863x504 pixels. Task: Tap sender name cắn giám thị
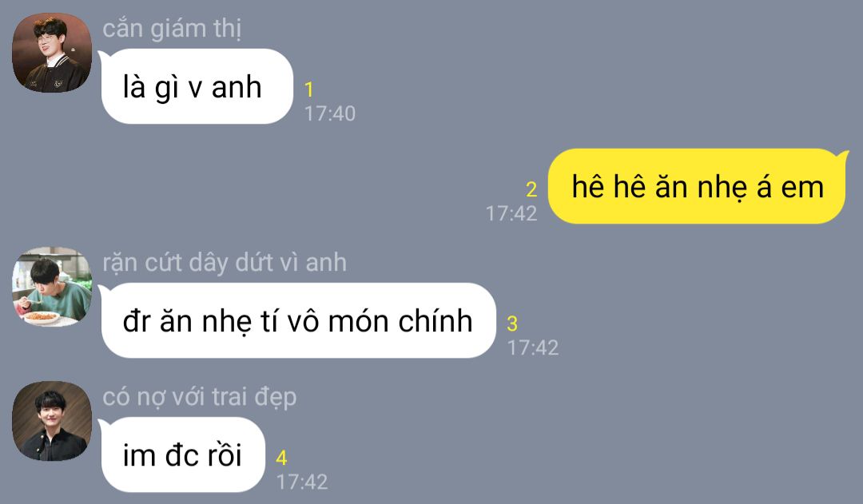coord(172,29)
